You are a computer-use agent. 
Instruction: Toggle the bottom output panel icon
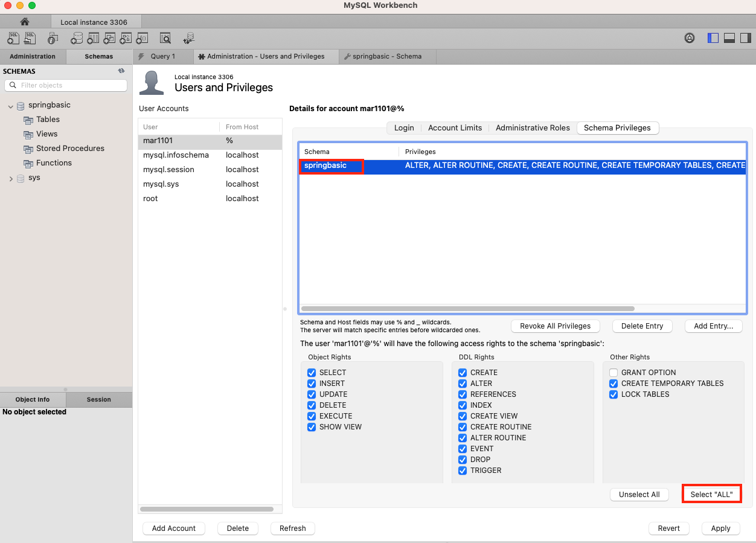tap(729, 38)
